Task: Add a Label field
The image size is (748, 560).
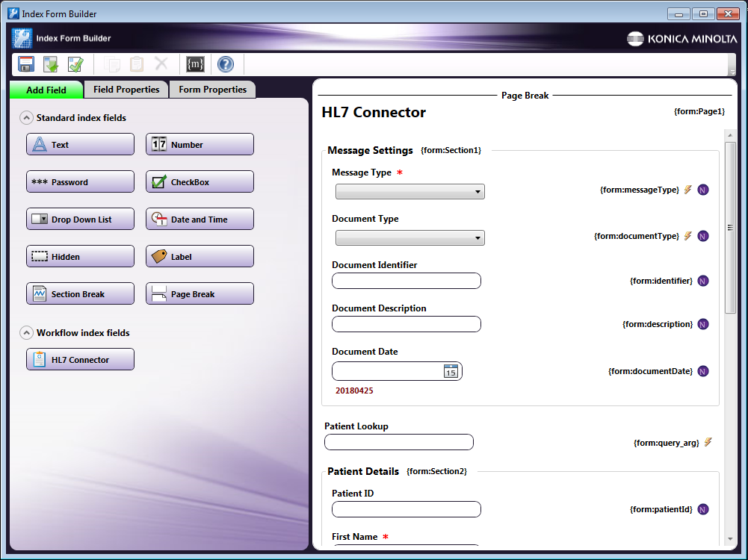Action: tap(200, 256)
